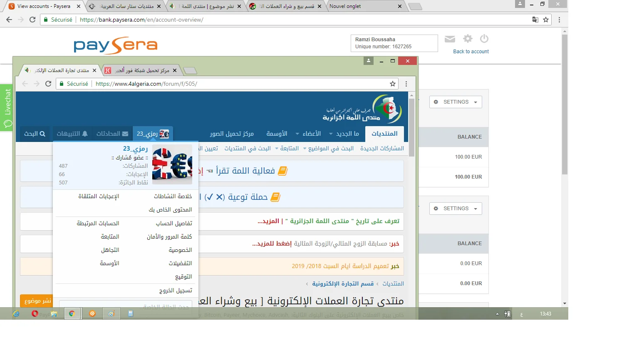Expand the What's New forum dropdown arrow
This screenshot has height=348, width=644.
pyautogui.click(x=331, y=134)
